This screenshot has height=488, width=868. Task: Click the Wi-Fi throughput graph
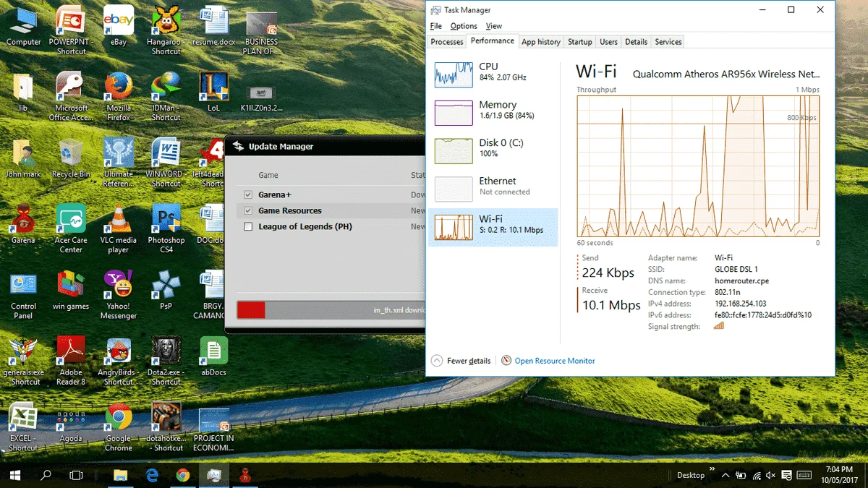(x=698, y=166)
